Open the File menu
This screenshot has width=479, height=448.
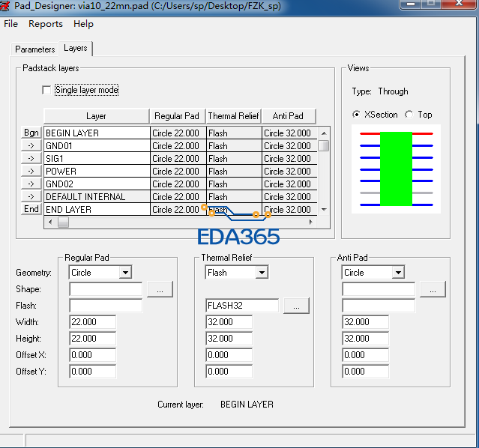pyautogui.click(x=10, y=24)
